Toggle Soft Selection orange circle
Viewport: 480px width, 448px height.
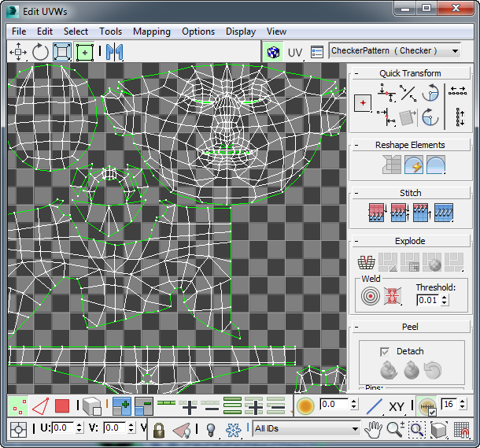pyautogui.click(x=305, y=406)
